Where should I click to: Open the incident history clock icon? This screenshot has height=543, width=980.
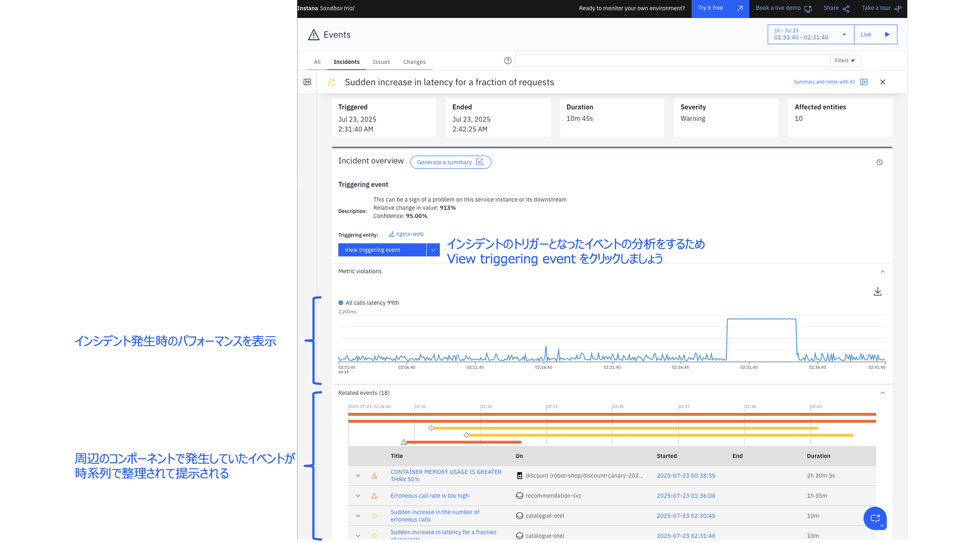coord(879,162)
